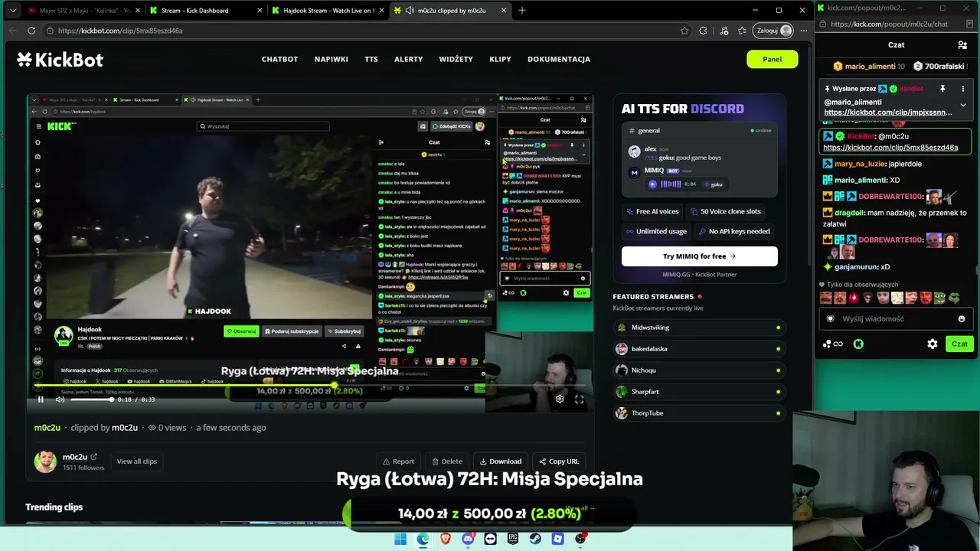The width and height of the screenshot is (980, 551).
Task: Send message with the Czat button
Action: click(x=959, y=344)
